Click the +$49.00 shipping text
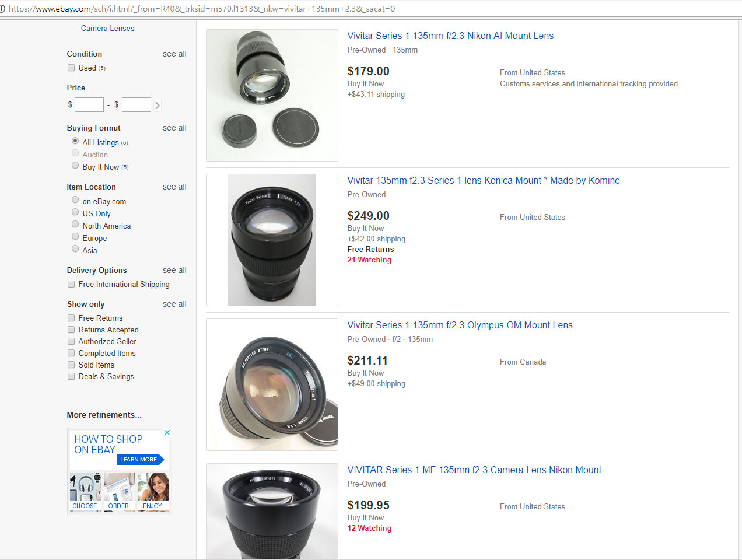The height and width of the screenshot is (560, 742). click(x=376, y=383)
